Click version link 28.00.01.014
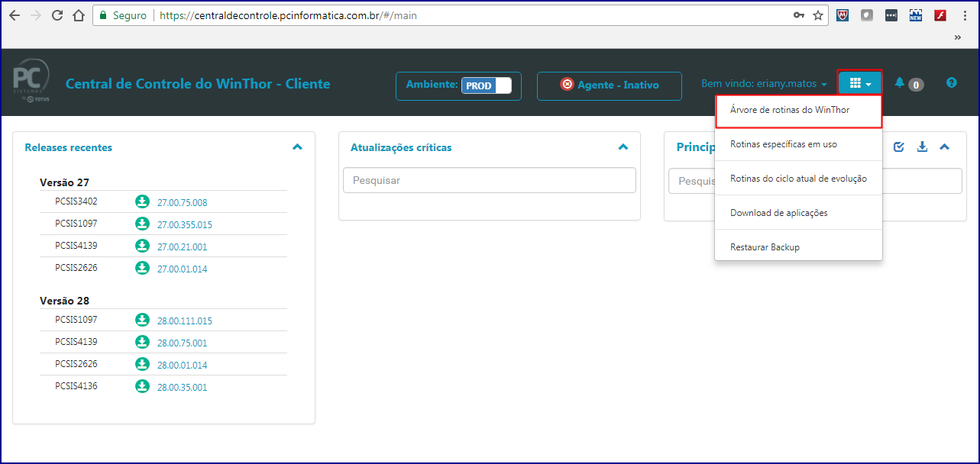The image size is (980, 464). (182, 366)
